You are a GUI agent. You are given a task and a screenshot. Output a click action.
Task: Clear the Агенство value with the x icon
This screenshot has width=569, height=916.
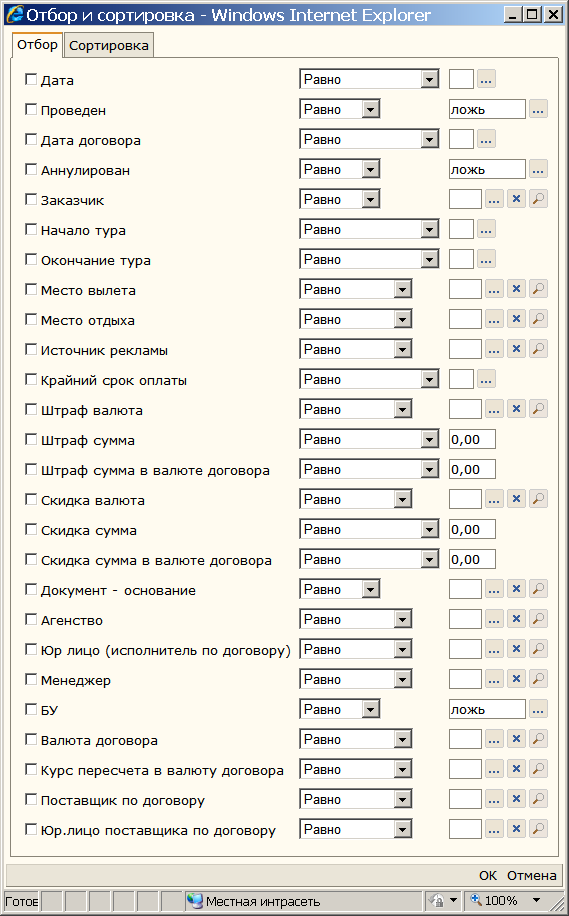(516, 619)
